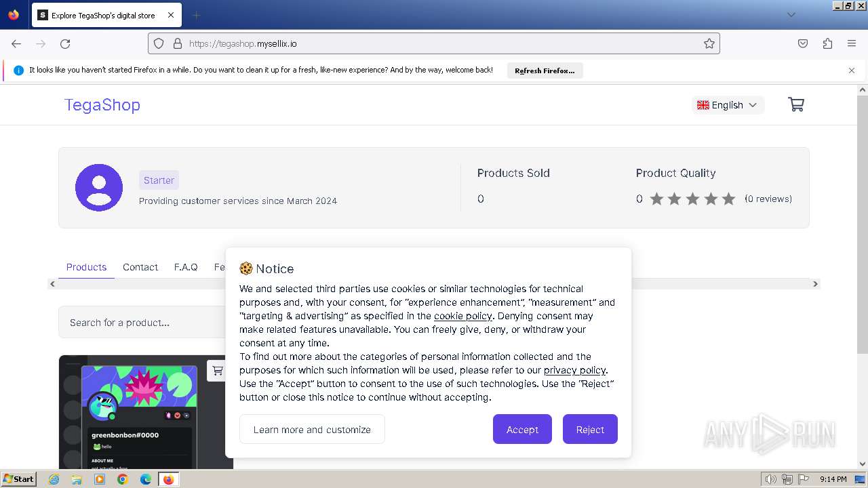The height and width of the screenshot is (488, 868).
Task: Open the cookie policy link
Action: point(463,316)
